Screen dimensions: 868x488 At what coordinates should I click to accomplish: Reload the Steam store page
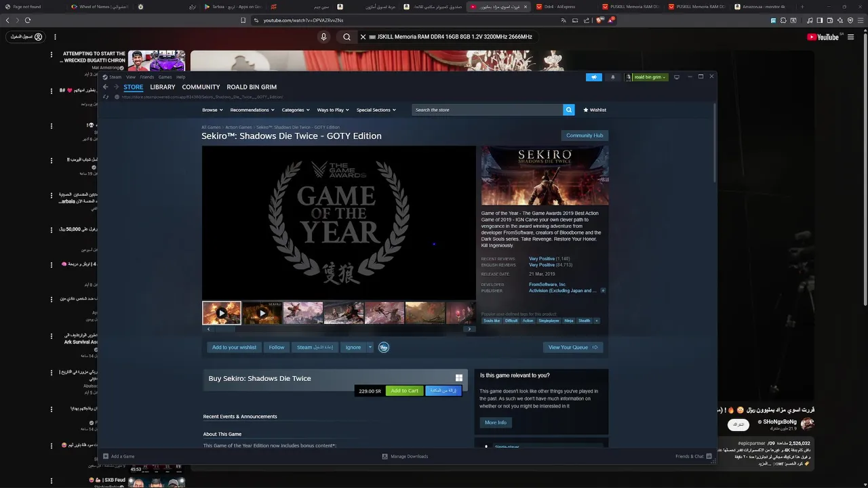106,97
